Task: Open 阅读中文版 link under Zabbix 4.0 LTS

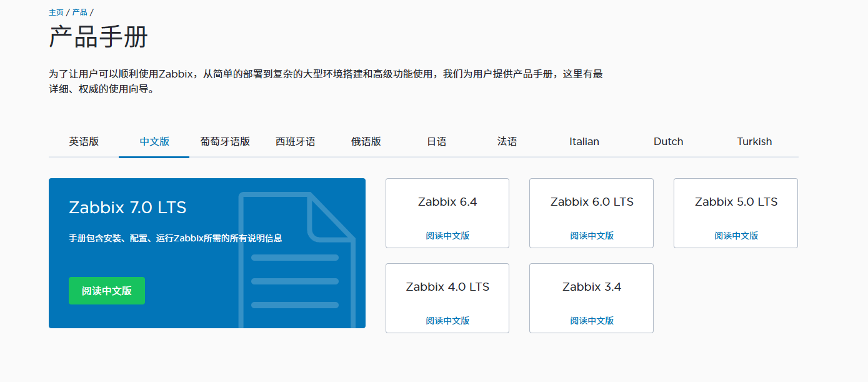Action: [x=447, y=321]
